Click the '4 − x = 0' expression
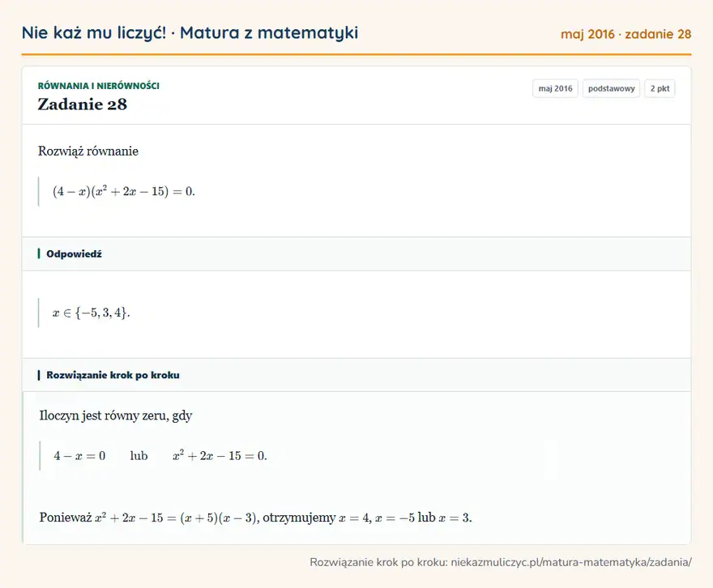 [79, 456]
